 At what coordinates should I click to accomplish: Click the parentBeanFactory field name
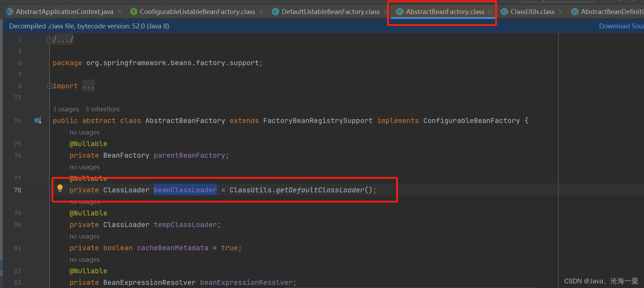(x=190, y=155)
